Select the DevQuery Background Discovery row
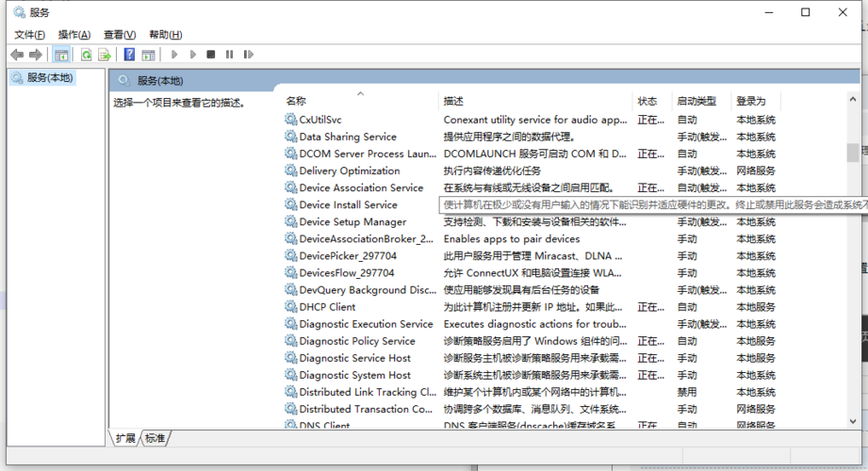The width and height of the screenshot is (868, 471). (531, 290)
